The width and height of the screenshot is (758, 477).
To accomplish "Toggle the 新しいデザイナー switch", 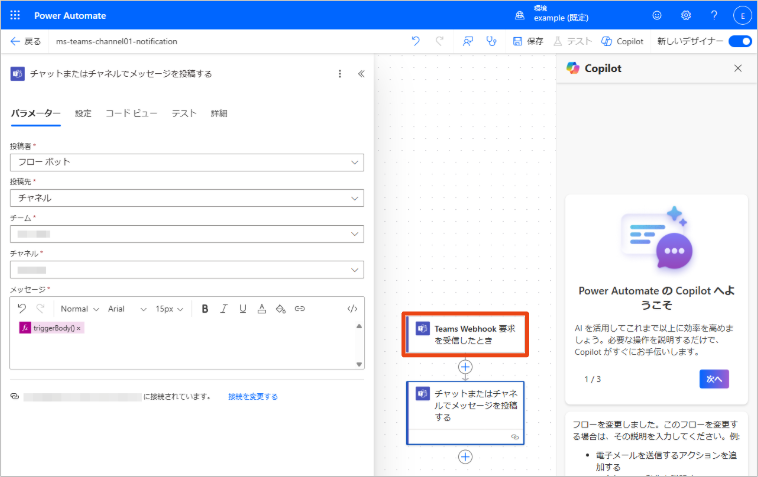I will [x=740, y=42].
